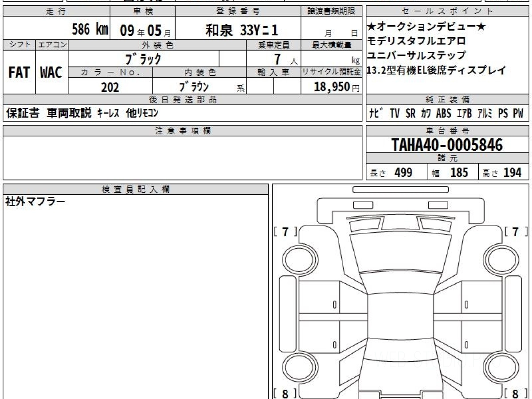Click the 走行 header
Image resolution: width=532 pixels, height=399 pixels.
(x=55, y=12)
